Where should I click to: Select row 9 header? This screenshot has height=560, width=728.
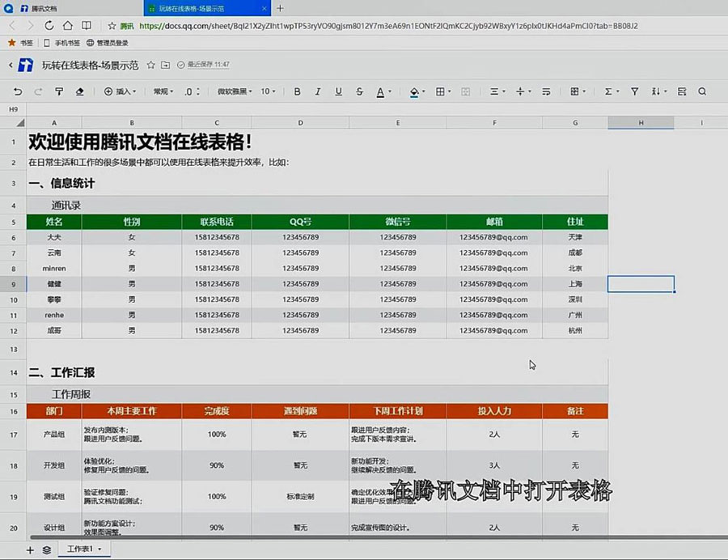[13, 284]
